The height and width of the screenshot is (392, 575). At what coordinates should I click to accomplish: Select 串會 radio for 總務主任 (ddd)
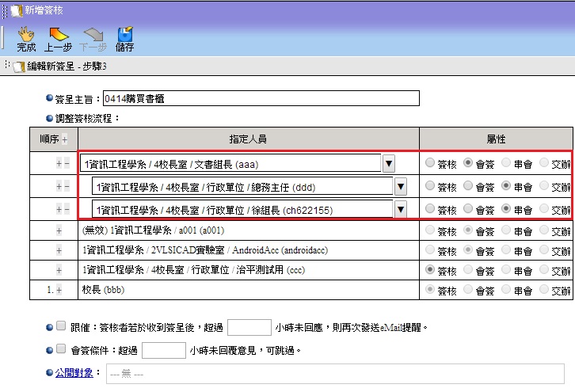pos(506,185)
